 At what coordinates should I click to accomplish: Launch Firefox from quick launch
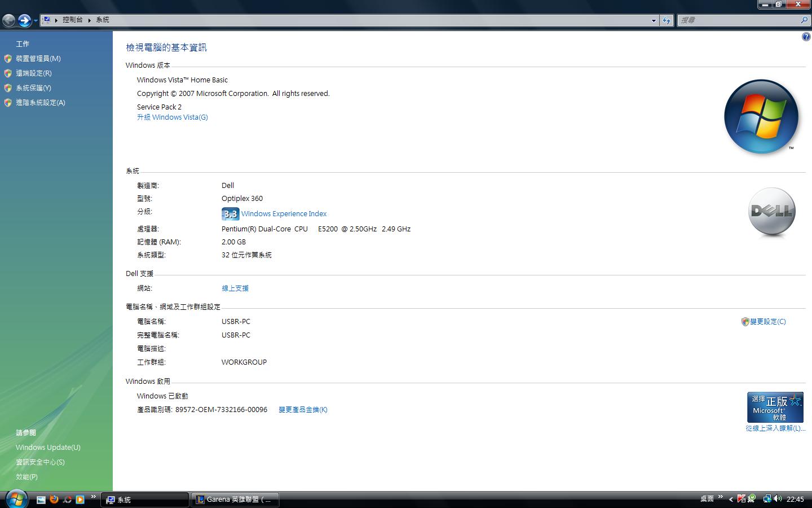(54, 500)
